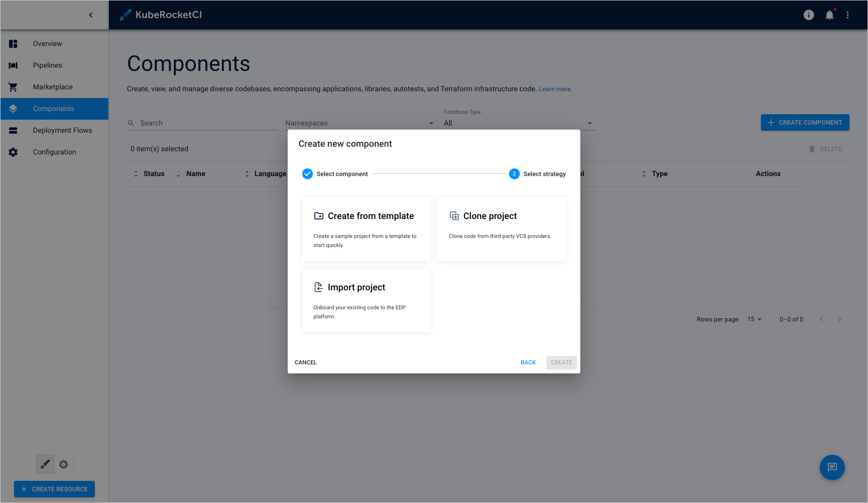Click the info icon in top bar
This screenshot has height=503, width=868.
808,15
